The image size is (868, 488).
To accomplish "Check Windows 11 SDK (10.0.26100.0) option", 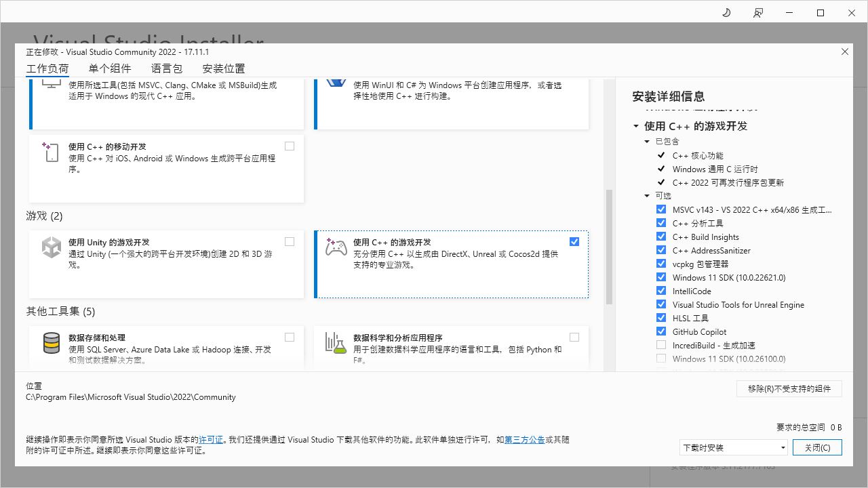I will (x=661, y=359).
